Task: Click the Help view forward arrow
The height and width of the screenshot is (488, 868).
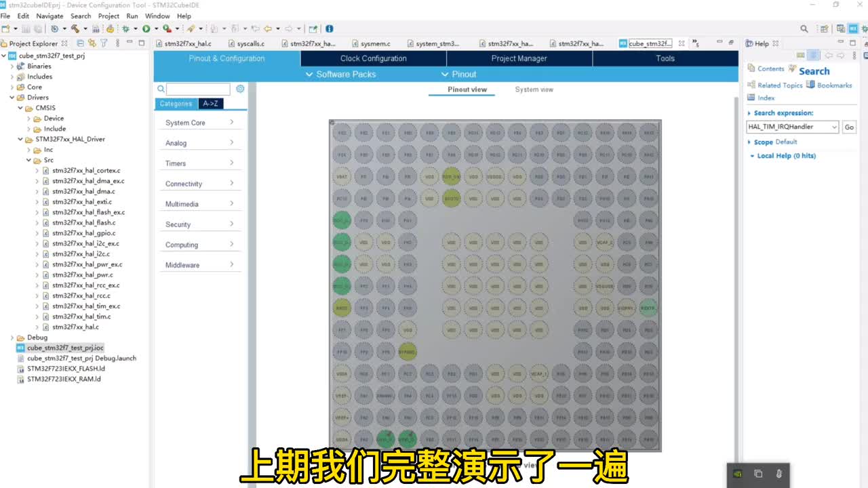Action: pyautogui.click(x=841, y=56)
